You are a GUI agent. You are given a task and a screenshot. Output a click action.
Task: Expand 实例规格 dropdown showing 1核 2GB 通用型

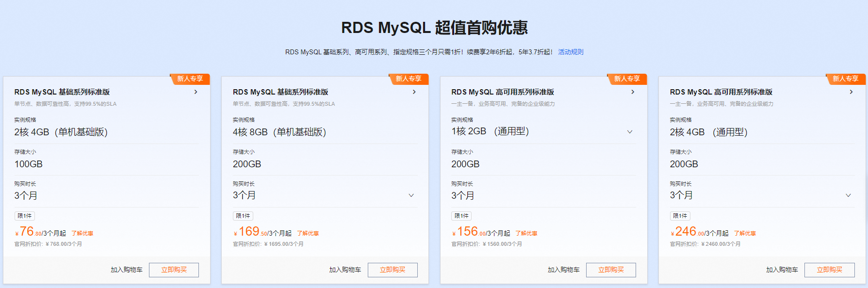(x=630, y=132)
